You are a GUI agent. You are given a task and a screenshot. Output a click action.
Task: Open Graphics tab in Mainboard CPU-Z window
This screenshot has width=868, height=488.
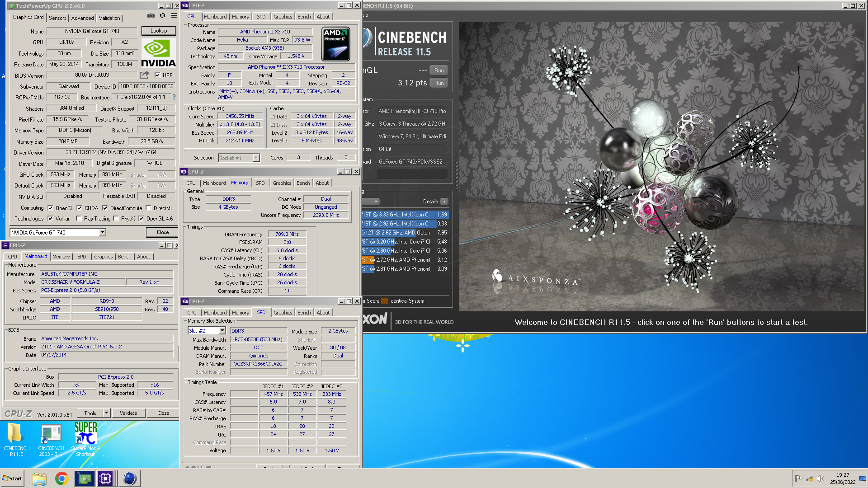tap(104, 257)
